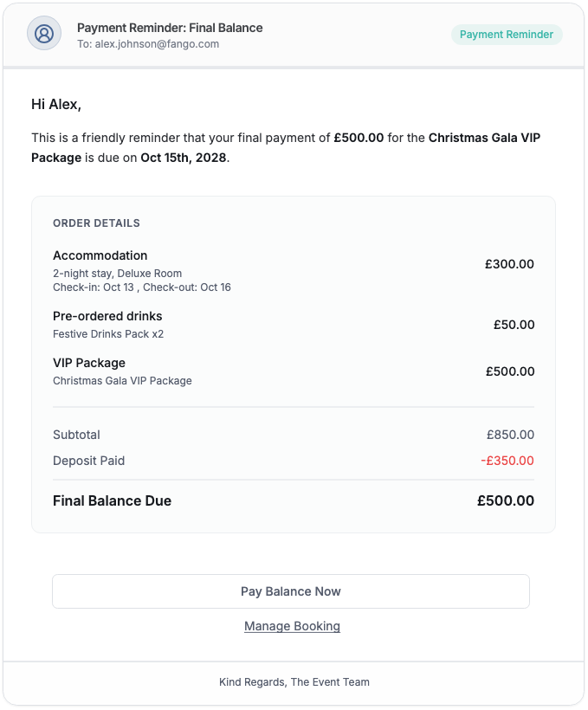Screen dimensions: 588x710
Task: Click the Payment Reminder badge
Action: (507, 35)
